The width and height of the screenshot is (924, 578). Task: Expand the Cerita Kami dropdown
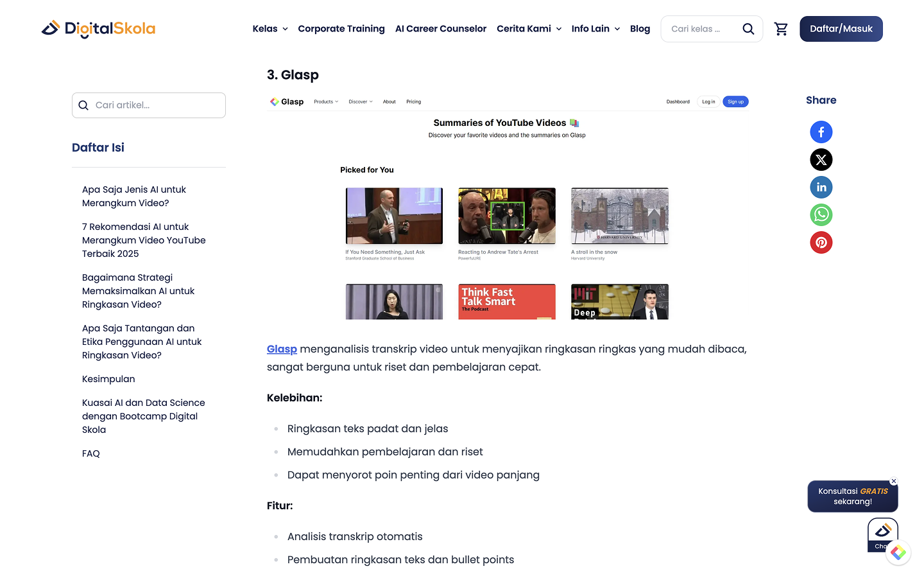pos(529,29)
